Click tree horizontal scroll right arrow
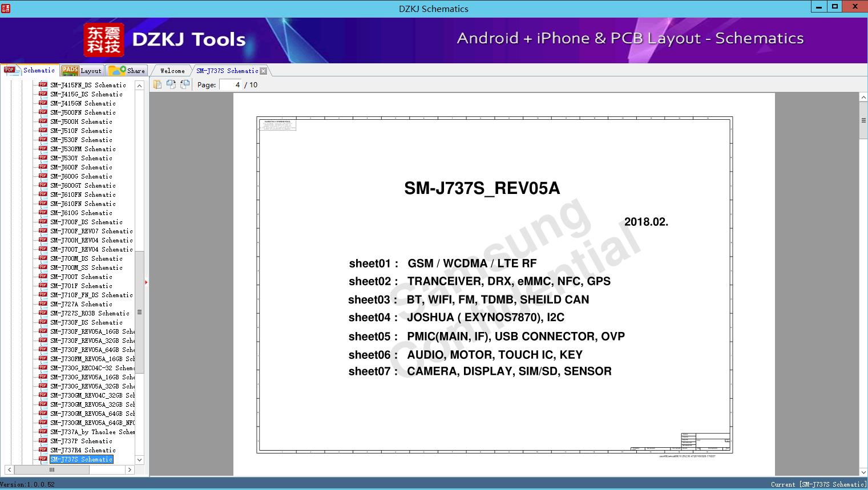This screenshot has width=868, height=490. [x=130, y=470]
